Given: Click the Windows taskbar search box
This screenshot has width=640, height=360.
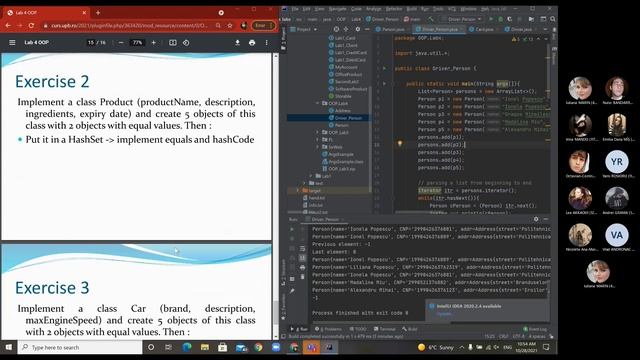Looking at the screenshot, I should [80, 347].
